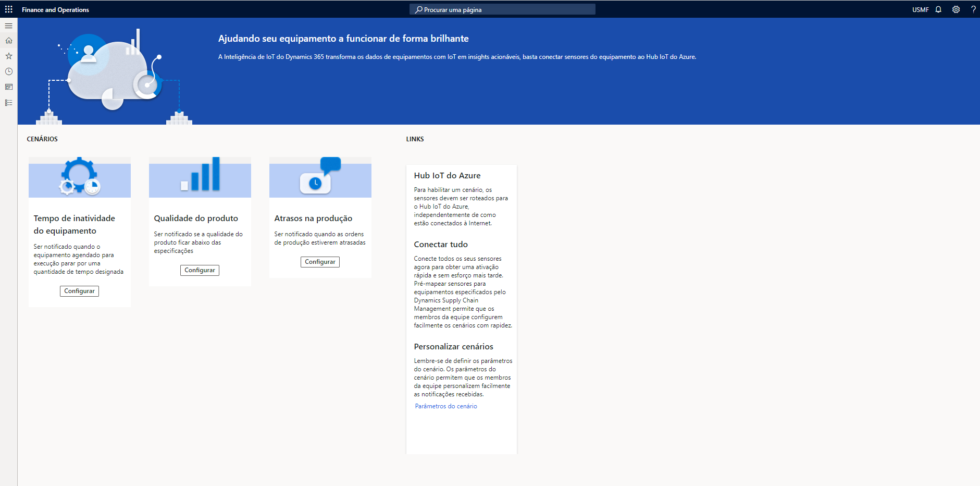The image size is (980, 486).
Task: Click Finance and Operations title
Action: 55,10
